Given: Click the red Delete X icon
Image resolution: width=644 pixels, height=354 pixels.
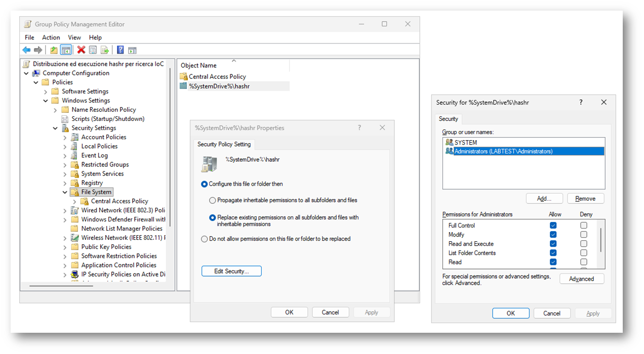Looking at the screenshot, I should click(81, 50).
